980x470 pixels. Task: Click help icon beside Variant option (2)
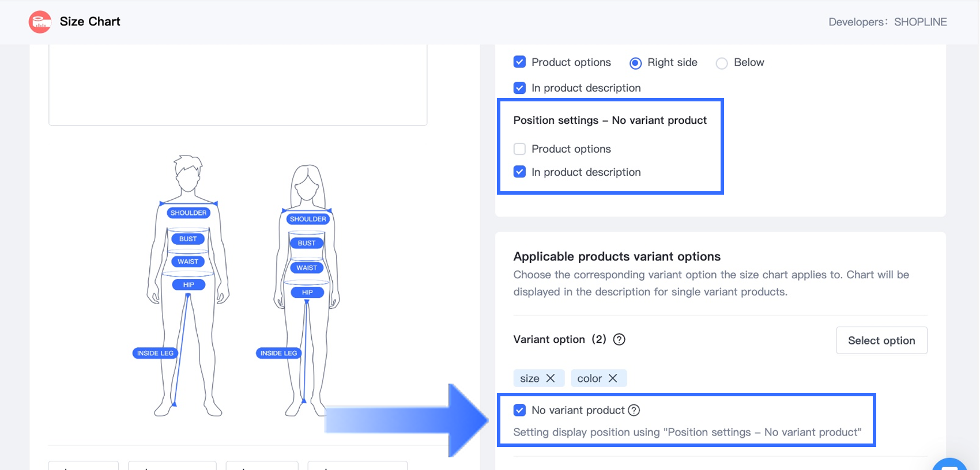[x=619, y=340]
